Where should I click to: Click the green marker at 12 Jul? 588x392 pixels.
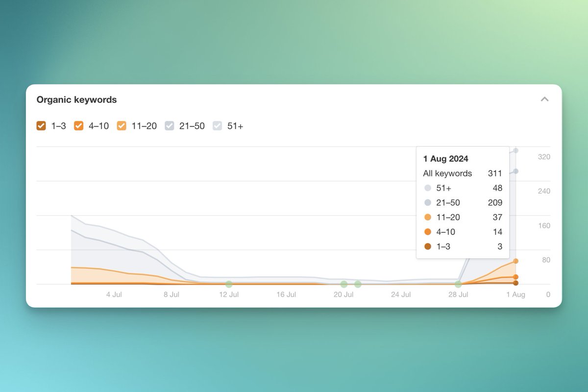[x=229, y=284]
